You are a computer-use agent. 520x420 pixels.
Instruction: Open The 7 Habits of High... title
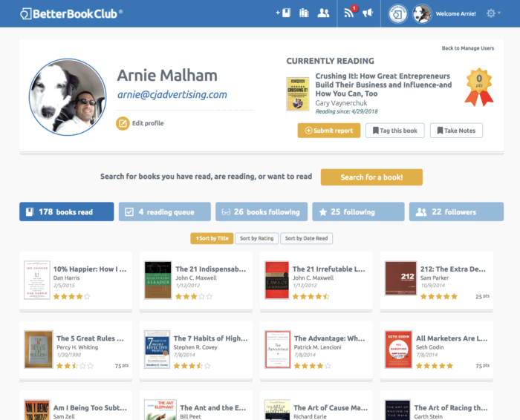pyautogui.click(x=210, y=338)
